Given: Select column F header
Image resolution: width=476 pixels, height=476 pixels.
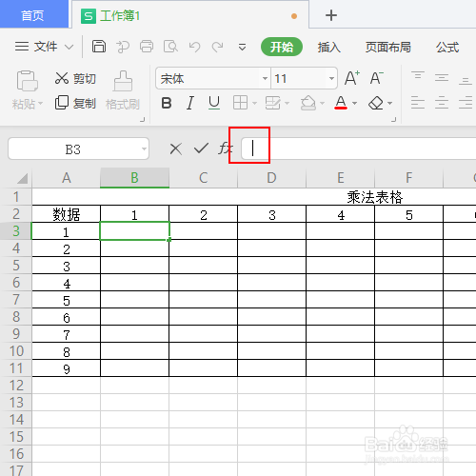Looking at the screenshot, I should (x=408, y=178).
